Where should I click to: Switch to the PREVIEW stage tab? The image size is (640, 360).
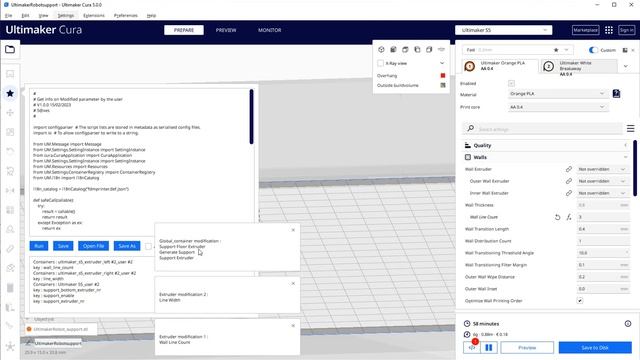226,30
